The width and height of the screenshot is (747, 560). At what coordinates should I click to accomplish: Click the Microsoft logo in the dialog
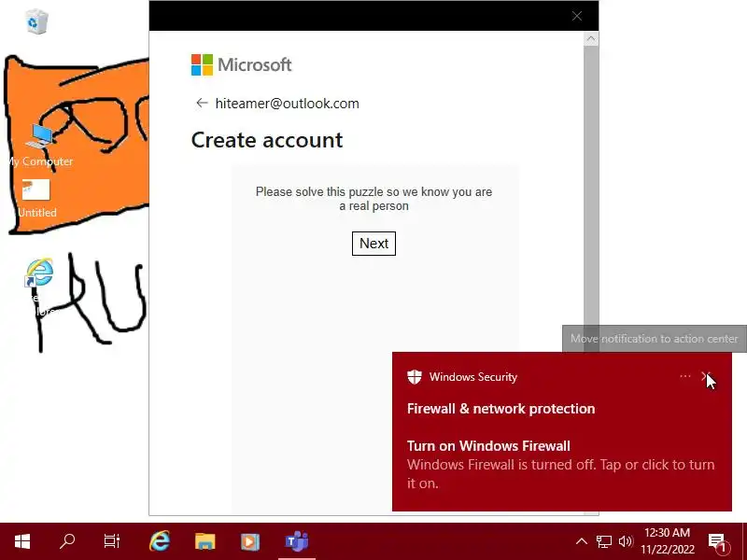pos(241,64)
